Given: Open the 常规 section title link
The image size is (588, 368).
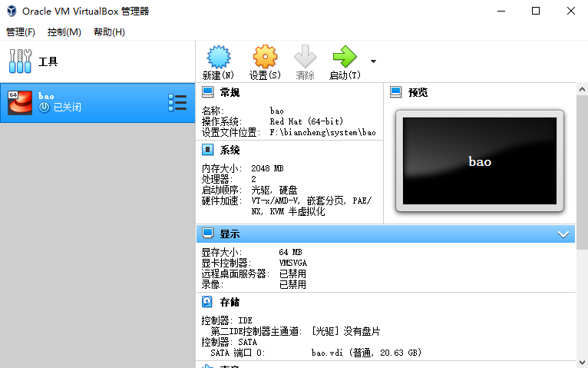Looking at the screenshot, I should [x=230, y=92].
